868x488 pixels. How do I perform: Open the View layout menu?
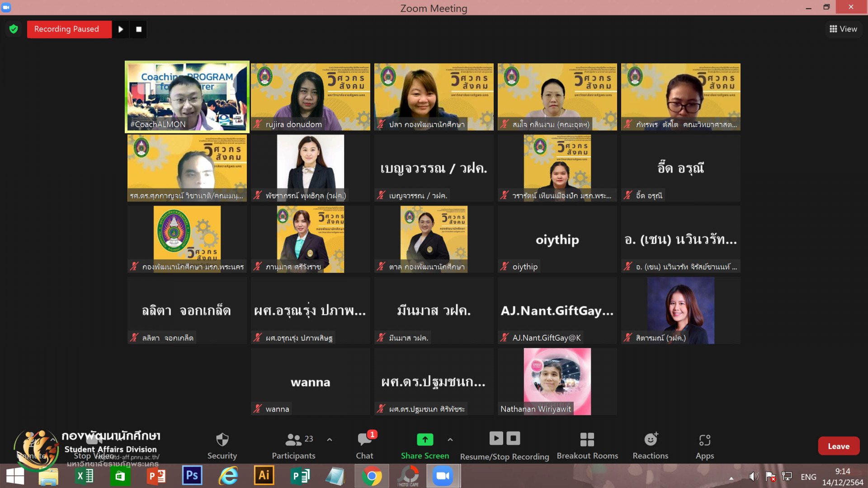pos(843,29)
